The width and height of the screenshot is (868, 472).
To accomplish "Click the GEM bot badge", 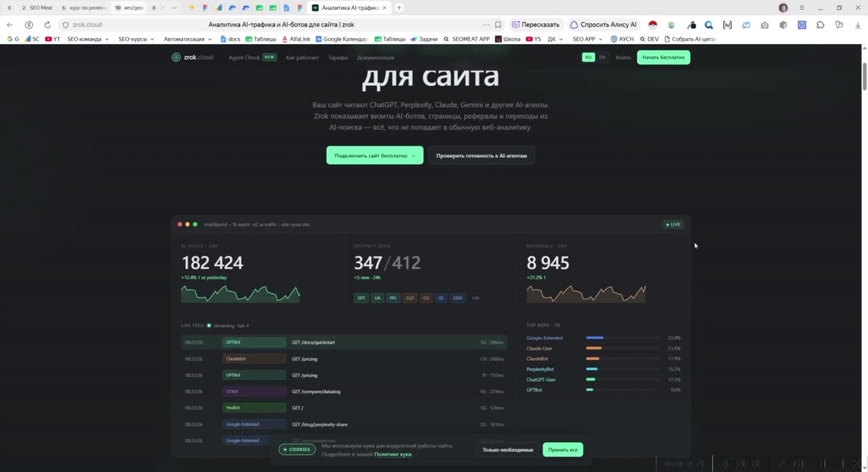I will click(x=458, y=298).
